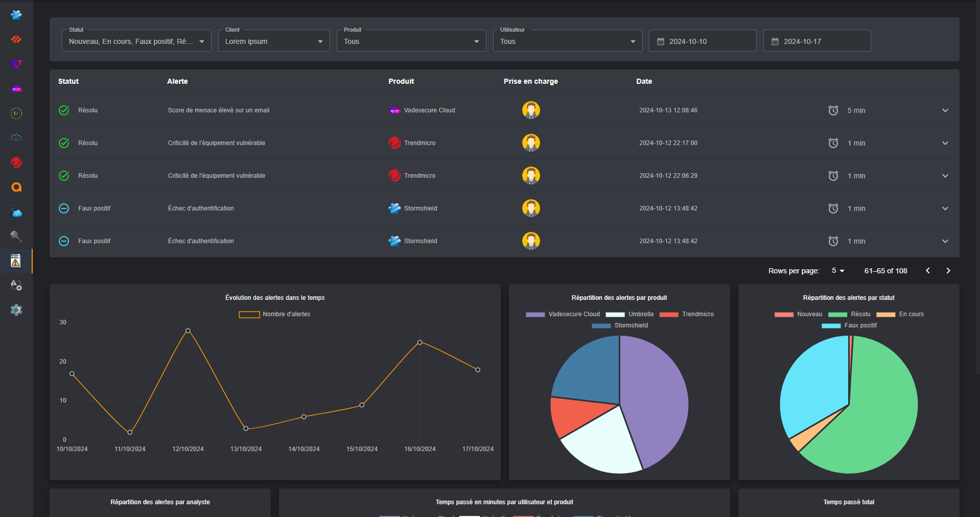Open the Statut filter dropdown
The height and width of the screenshot is (517, 980).
(x=136, y=41)
